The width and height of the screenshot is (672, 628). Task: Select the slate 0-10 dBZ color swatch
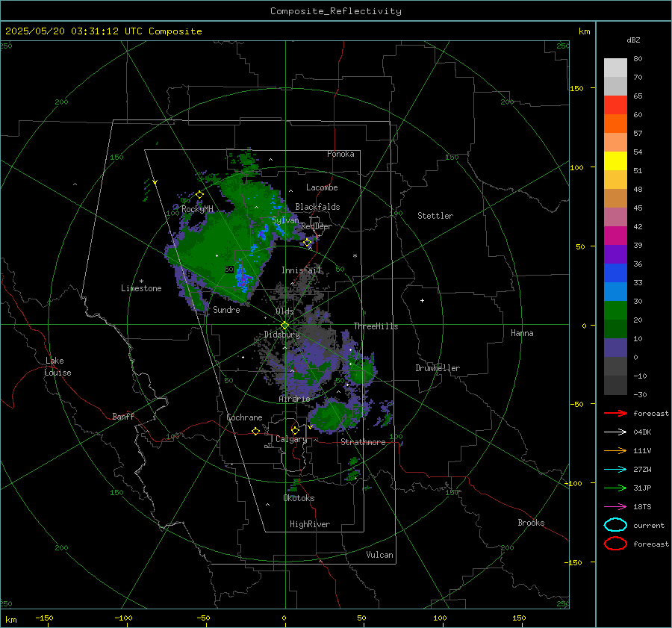point(615,347)
